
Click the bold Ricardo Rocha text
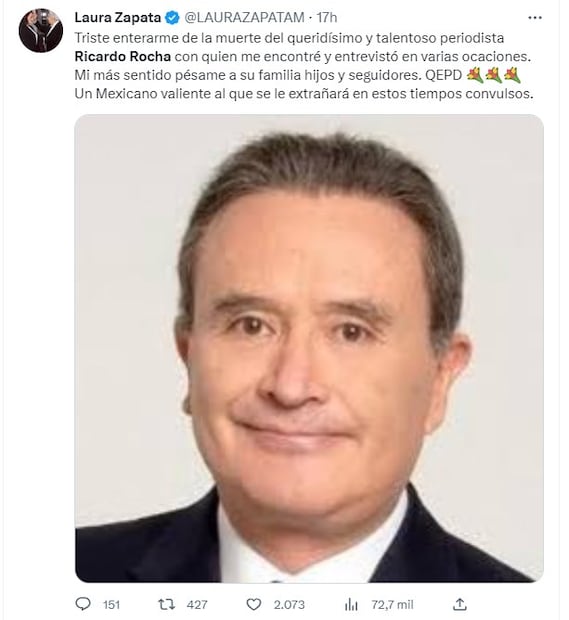tap(123, 57)
